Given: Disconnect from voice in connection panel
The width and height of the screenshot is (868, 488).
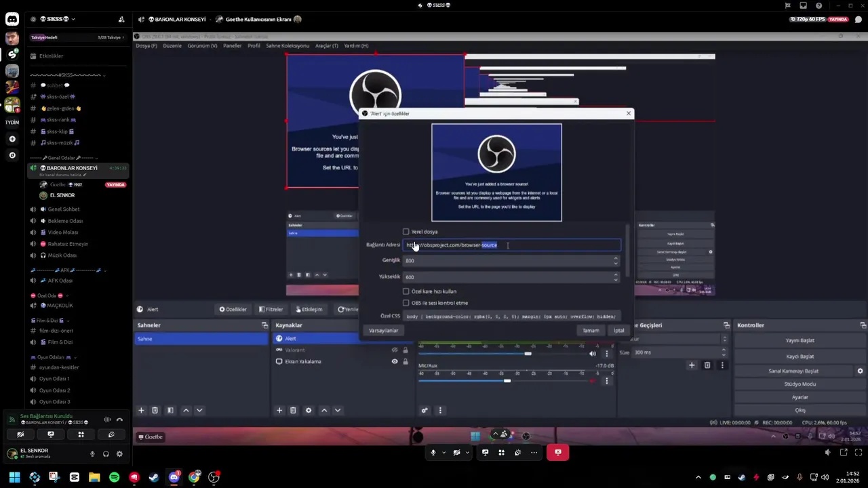Looking at the screenshot, I should tap(120, 420).
